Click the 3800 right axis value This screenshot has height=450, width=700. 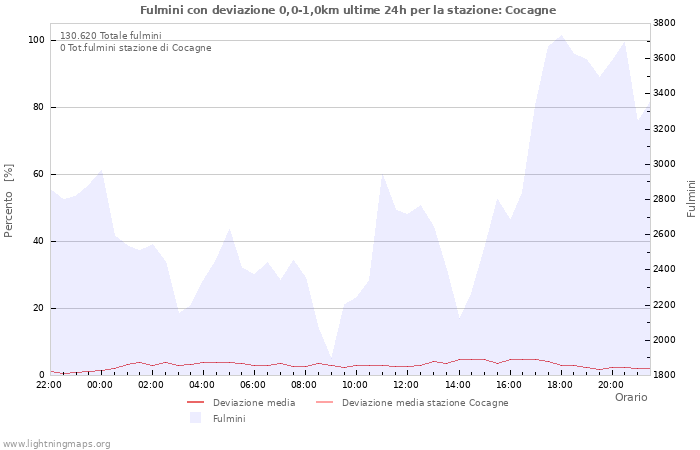click(664, 23)
